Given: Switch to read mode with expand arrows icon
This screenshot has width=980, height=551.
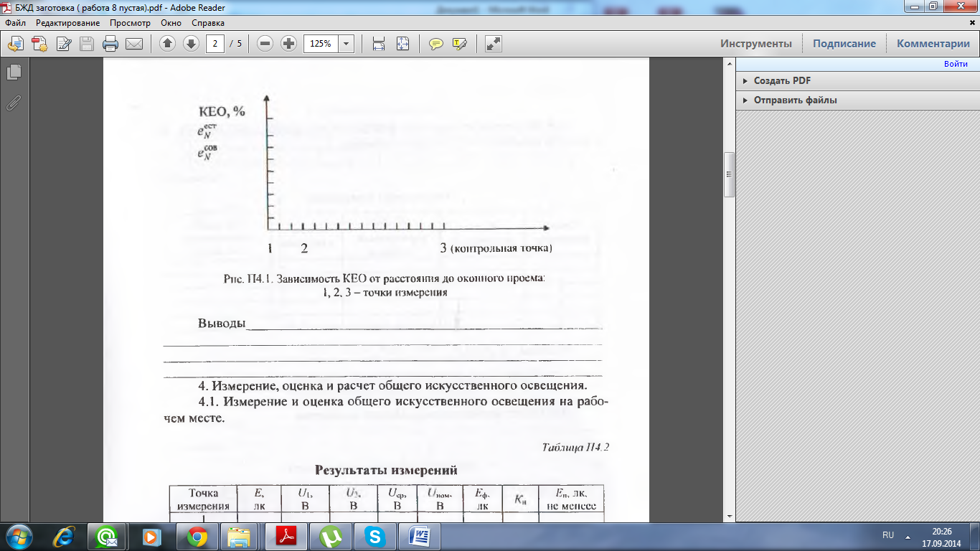Looking at the screenshot, I should pos(493,44).
